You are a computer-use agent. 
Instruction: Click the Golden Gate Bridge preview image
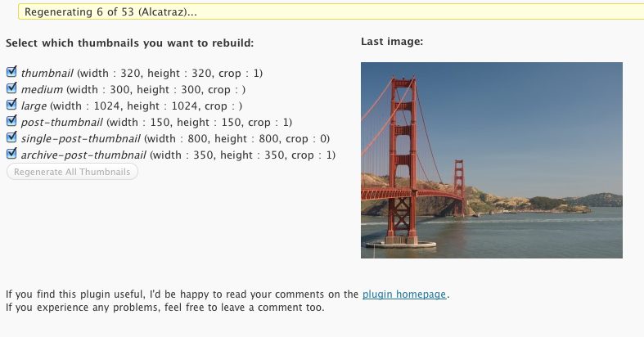[491, 160]
